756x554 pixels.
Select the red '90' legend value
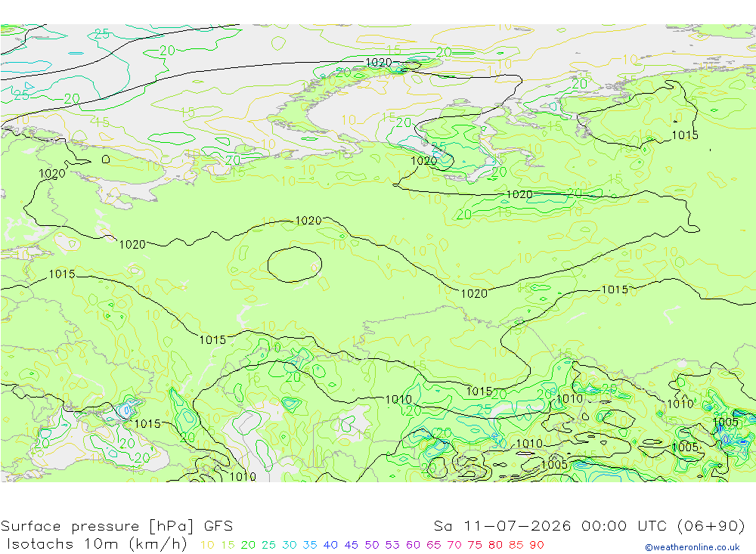(x=537, y=546)
